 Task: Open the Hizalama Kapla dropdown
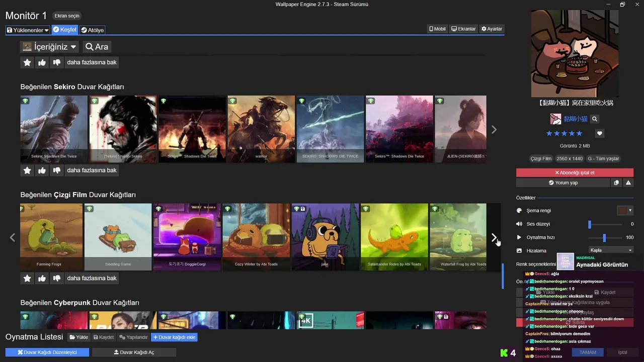pos(611,250)
